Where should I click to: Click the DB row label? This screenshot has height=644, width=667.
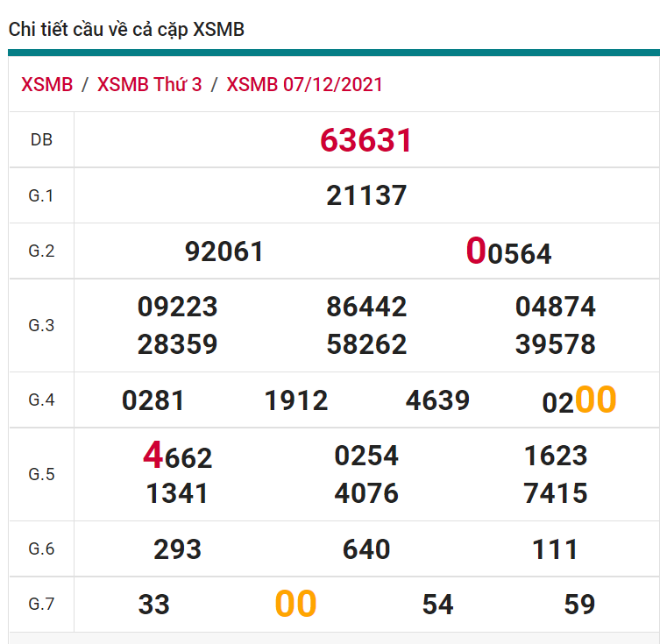click(x=41, y=140)
